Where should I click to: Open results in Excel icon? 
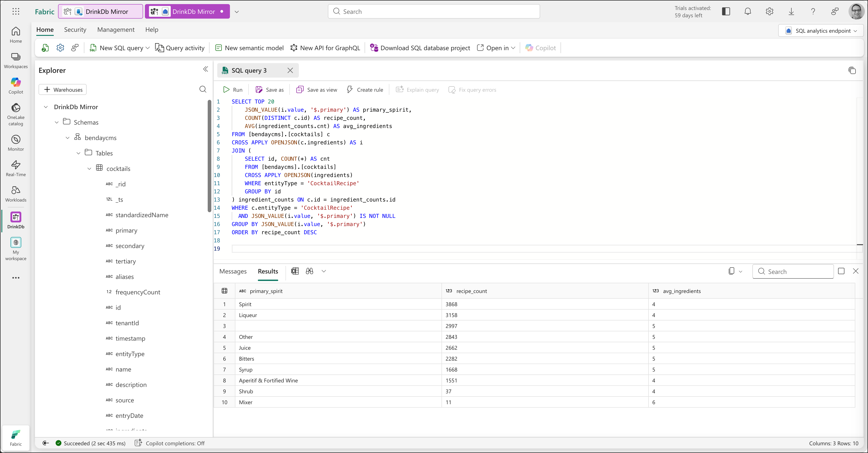click(x=295, y=271)
